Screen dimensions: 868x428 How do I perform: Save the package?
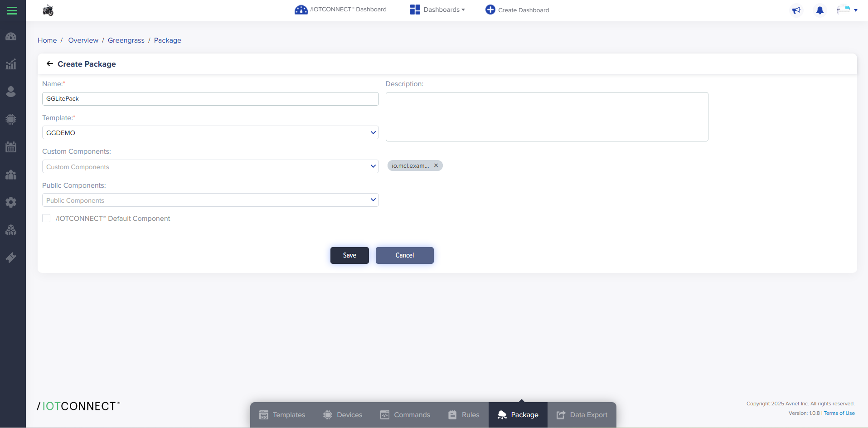point(349,255)
